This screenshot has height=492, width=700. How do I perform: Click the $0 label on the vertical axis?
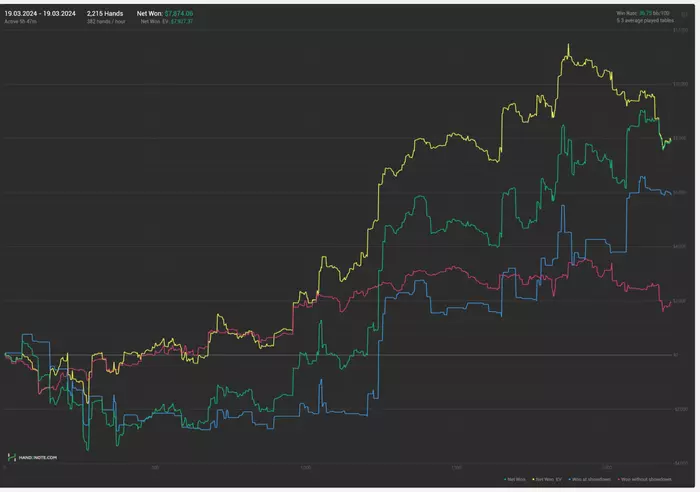tap(676, 355)
